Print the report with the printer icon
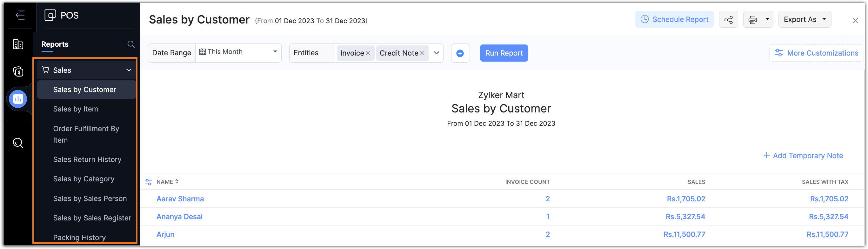This screenshot has height=249, width=868. point(752,20)
